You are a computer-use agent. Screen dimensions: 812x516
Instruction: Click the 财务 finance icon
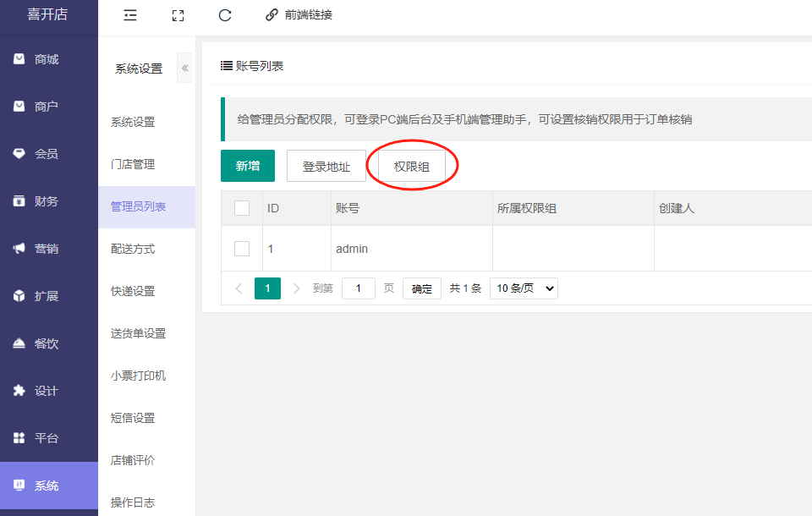[x=19, y=201]
